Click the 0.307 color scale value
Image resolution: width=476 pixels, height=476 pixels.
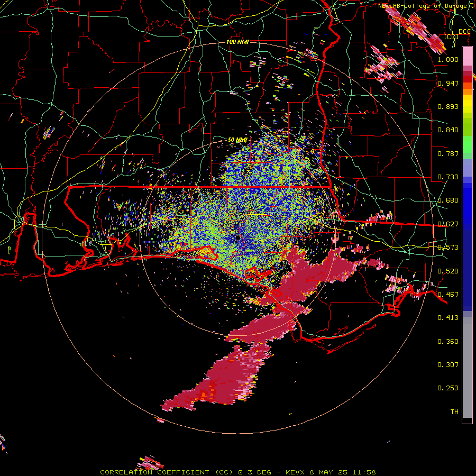(448, 365)
